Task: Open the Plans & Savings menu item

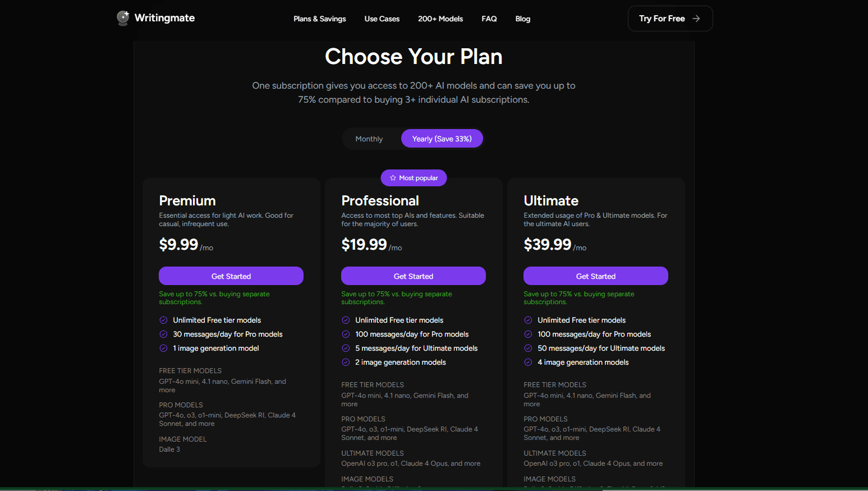Action: (x=320, y=19)
